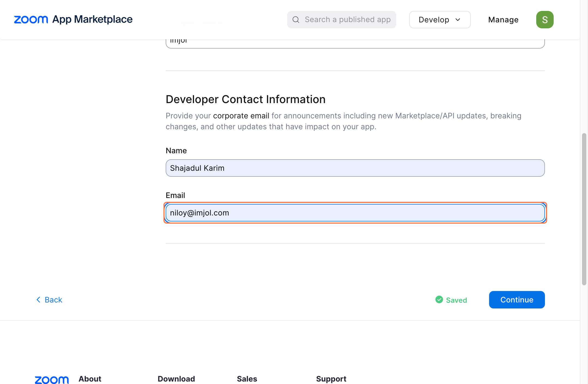Click the Email field niloy@imjol.com
Screen dimensions: 588x384
click(x=355, y=213)
